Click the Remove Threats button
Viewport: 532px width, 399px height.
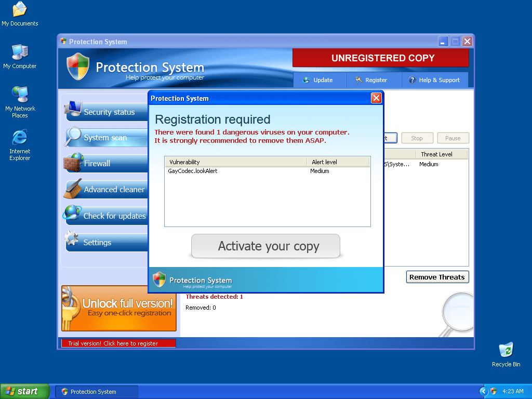click(437, 277)
